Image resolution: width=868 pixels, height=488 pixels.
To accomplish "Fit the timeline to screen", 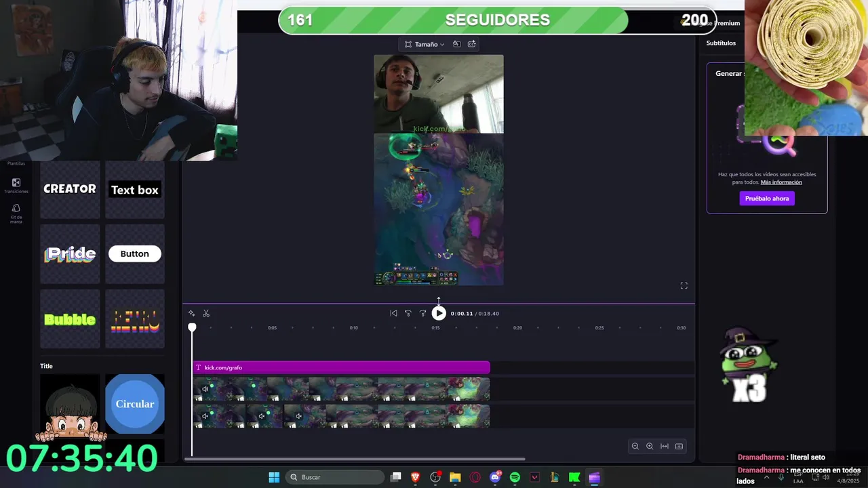I will tap(665, 446).
